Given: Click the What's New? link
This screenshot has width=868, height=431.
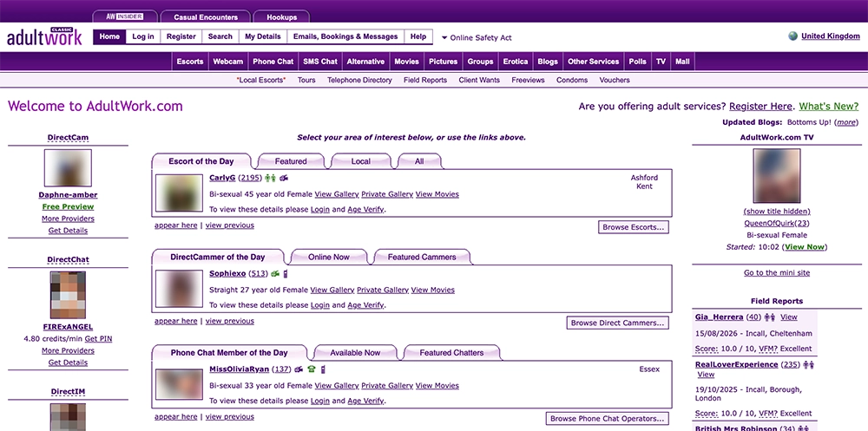Looking at the screenshot, I should coord(829,106).
